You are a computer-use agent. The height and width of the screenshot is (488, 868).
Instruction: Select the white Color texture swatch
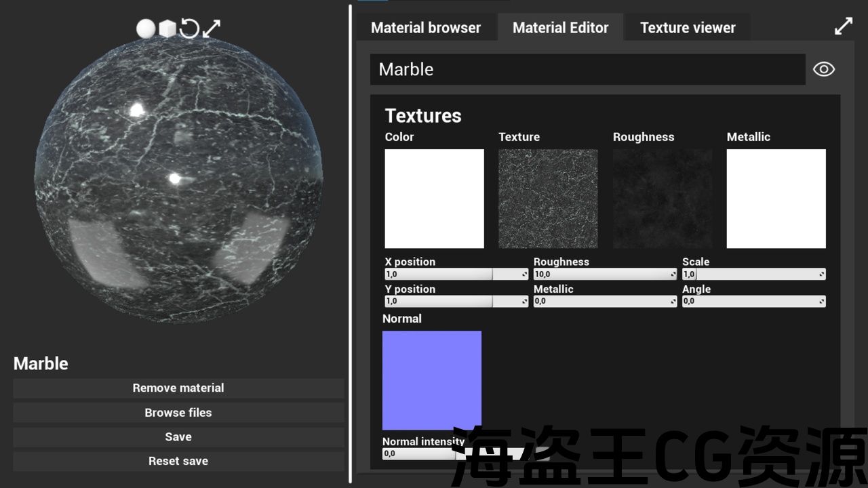(x=434, y=199)
